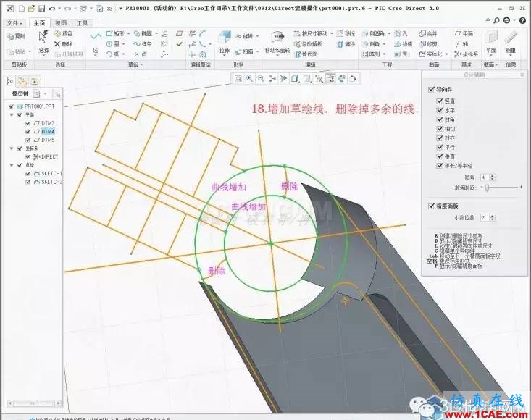Click the 样条 spline tool
Viewport: 531px width, 420px height.
coord(143,44)
